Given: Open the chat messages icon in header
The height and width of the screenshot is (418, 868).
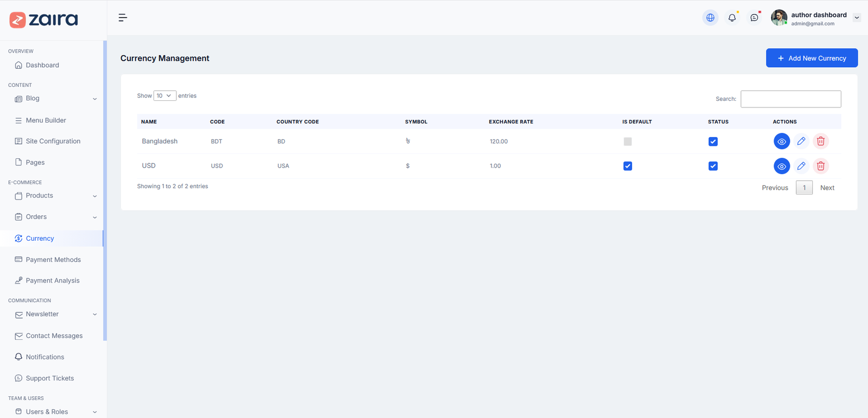Looking at the screenshot, I should (x=754, y=18).
